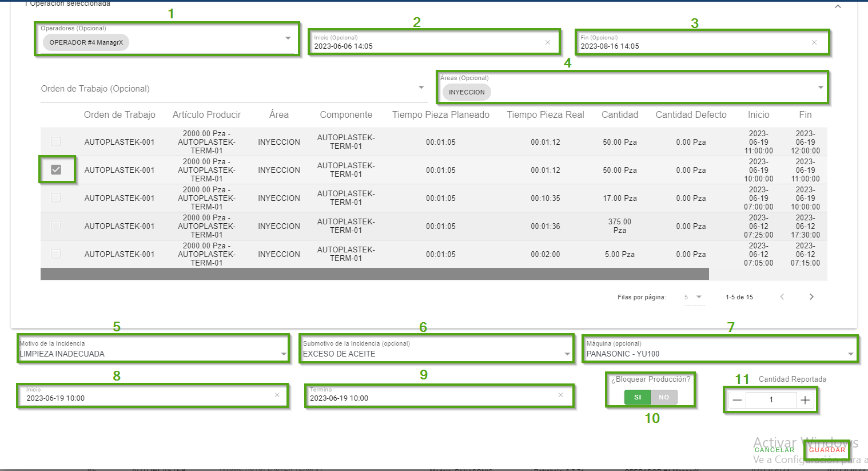868x471 pixels.
Task: Set Bloquear Producción to NO
Action: pyautogui.click(x=663, y=397)
